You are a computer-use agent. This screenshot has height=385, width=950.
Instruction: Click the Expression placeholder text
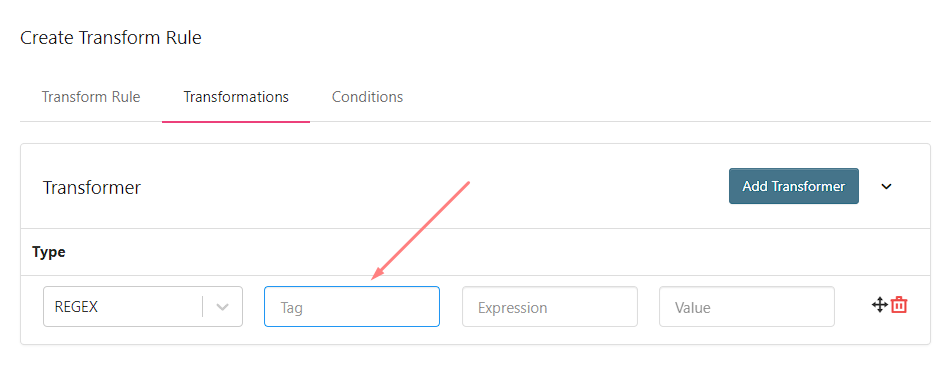513,308
